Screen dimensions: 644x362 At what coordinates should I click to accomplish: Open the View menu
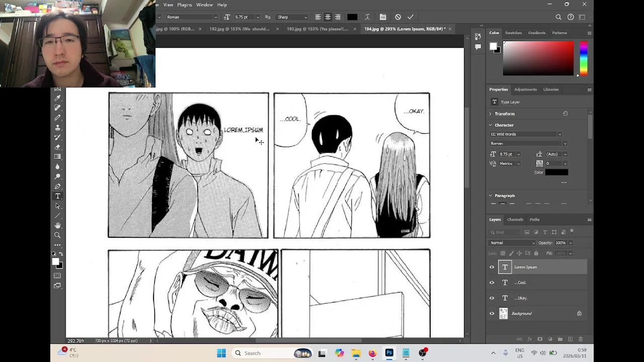(x=168, y=5)
